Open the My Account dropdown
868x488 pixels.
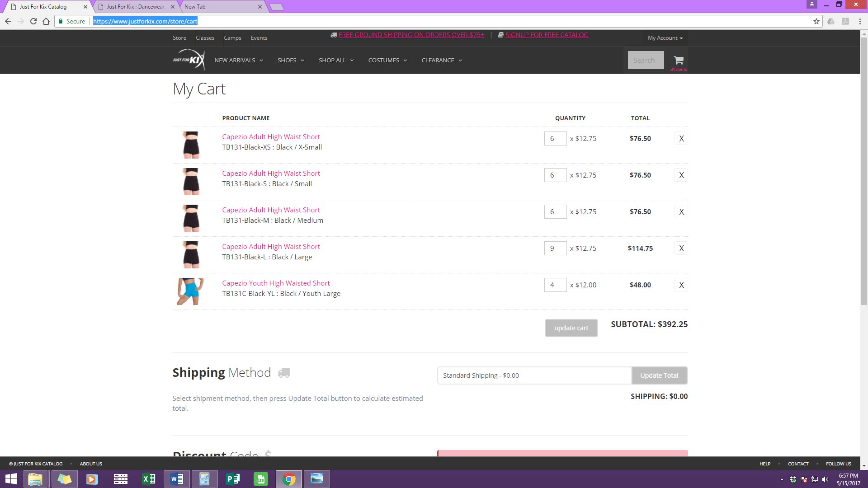click(665, 38)
